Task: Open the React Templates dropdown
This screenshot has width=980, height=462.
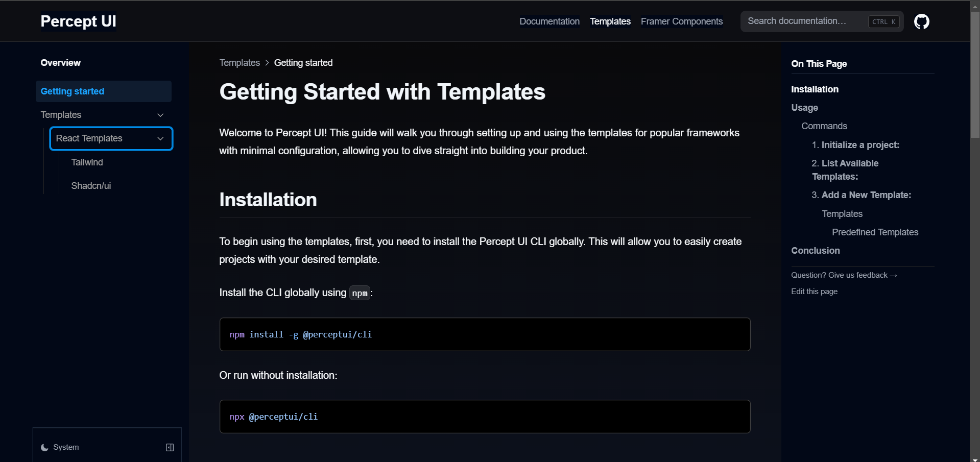Action: pos(111,138)
